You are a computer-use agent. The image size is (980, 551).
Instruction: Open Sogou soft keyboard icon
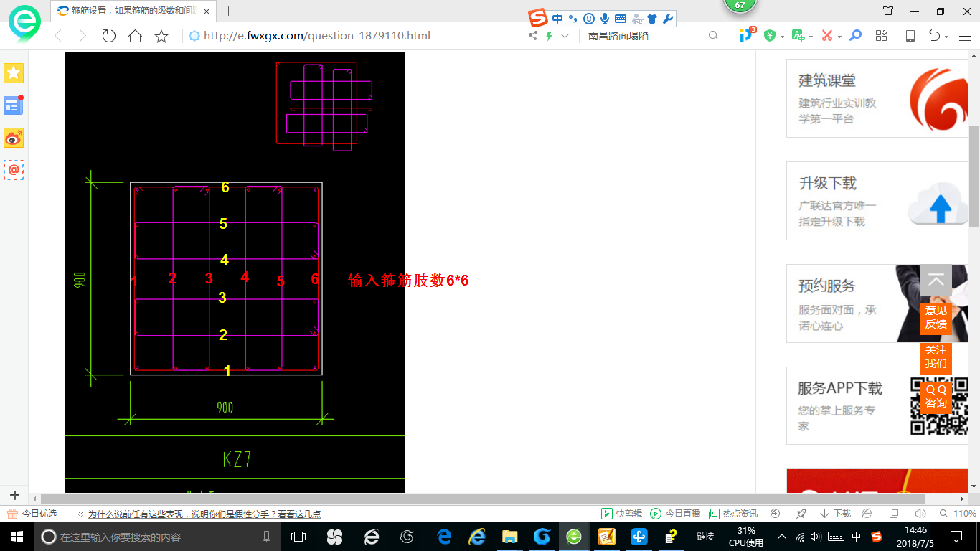[620, 19]
